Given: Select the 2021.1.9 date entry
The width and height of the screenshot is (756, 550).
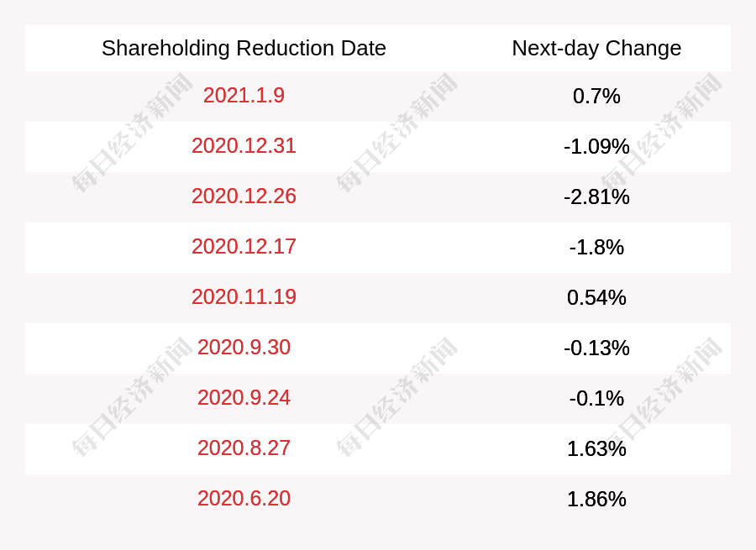Looking at the screenshot, I should coord(244,96).
